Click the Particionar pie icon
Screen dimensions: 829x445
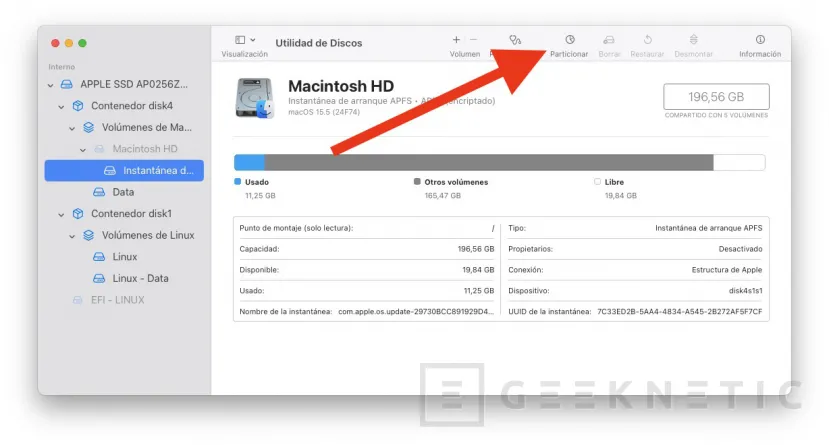(x=569, y=40)
